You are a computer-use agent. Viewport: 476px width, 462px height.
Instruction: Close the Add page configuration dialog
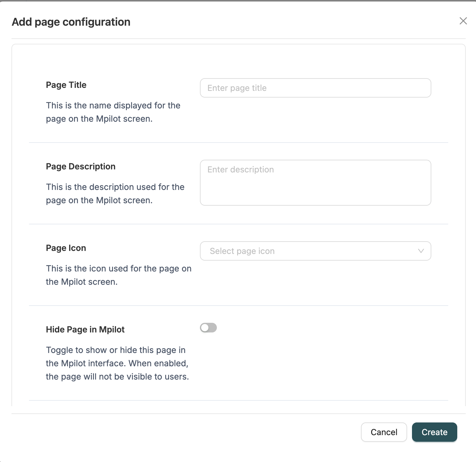tap(463, 21)
